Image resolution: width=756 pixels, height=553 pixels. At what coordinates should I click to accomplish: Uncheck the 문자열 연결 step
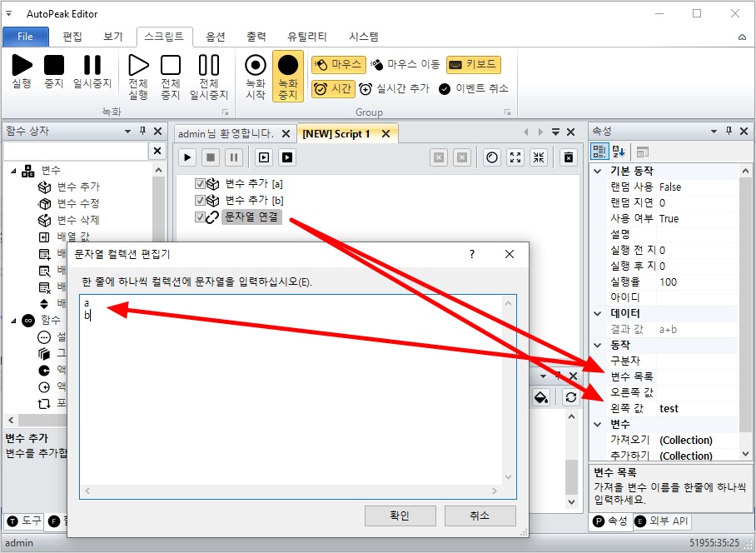pyautogui.click(x=200, y=217)
